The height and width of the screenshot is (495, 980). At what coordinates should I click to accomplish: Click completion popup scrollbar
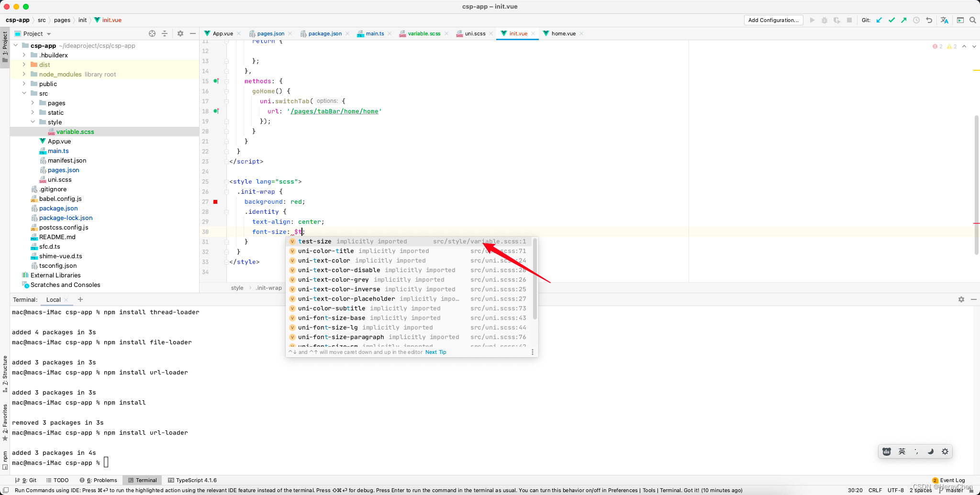pyautogui.click(x=535, y=279)
